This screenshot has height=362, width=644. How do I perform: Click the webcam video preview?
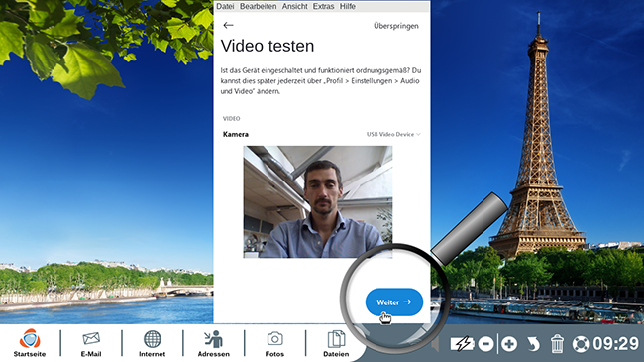(318, 201)
